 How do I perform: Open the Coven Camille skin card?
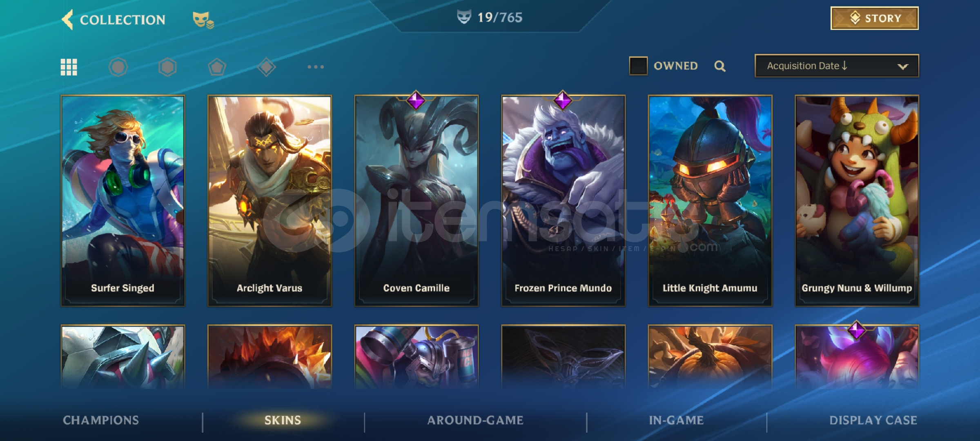tap(416, 200)
